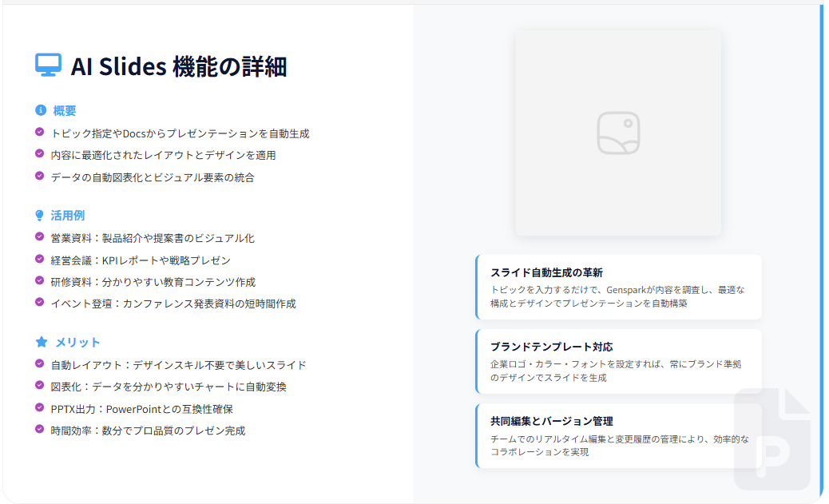Open the ブランドテンプレート対応 card
Viewport: 829px width, 504px height.
click(618, 362)
